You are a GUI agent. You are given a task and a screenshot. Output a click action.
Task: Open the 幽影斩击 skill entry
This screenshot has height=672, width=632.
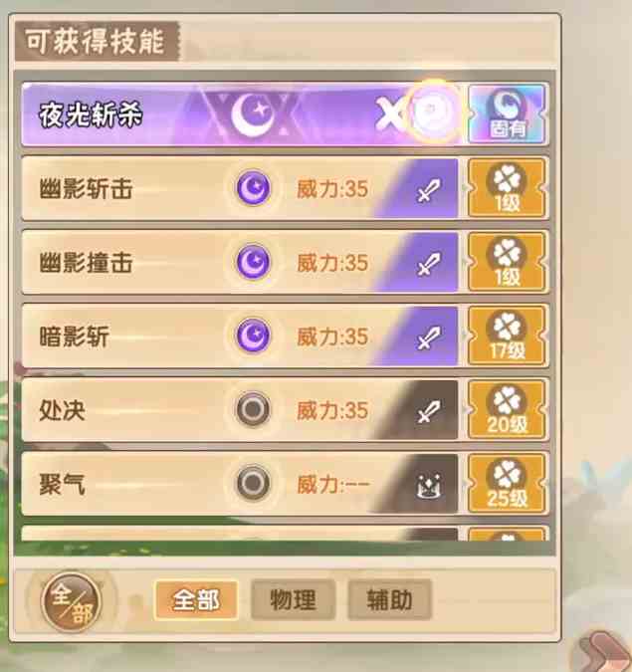click(x=240, y=188)
